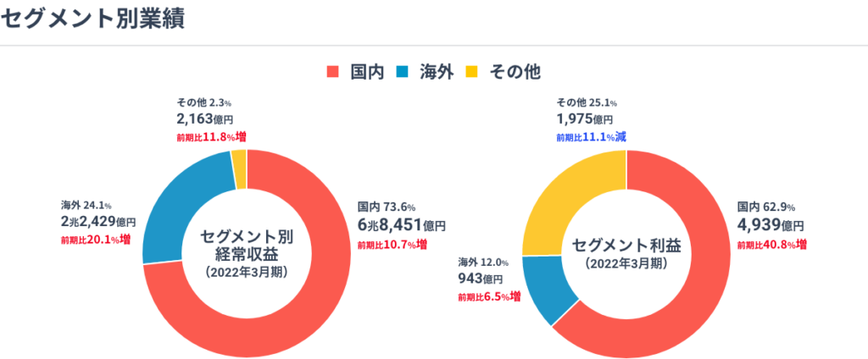Viewport: 868px width, 359px height.
Task: Click the その他 legend label
Action: point(515,72)
